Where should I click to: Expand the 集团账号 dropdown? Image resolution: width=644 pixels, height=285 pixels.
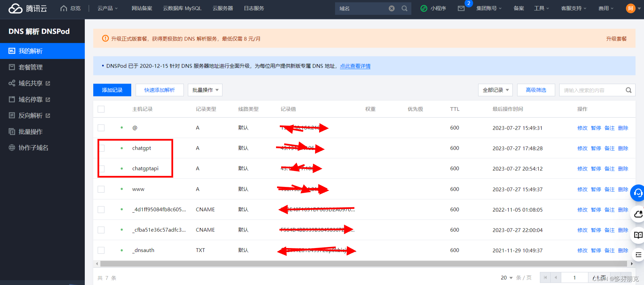(489, 8)
